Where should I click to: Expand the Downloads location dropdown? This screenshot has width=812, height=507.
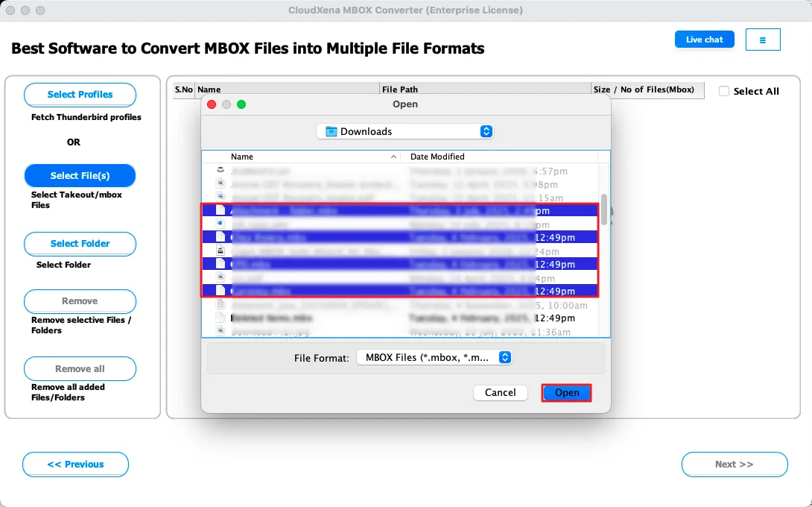click(486, 132)
